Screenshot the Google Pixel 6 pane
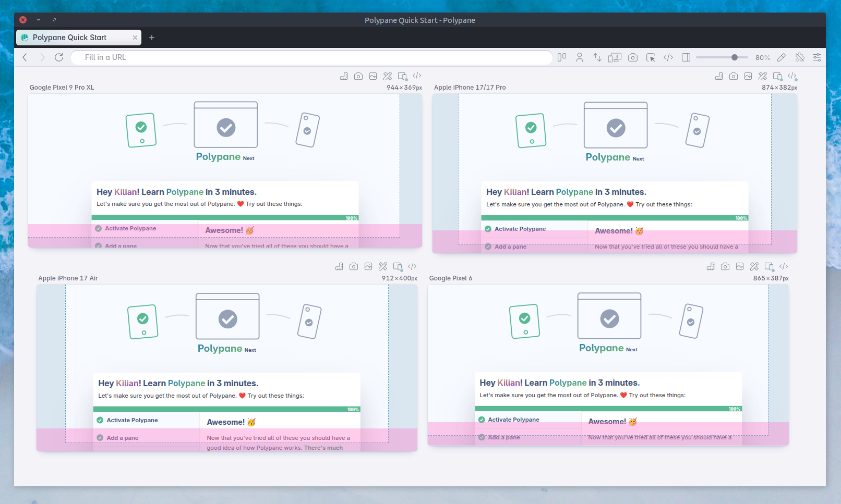Viewport: 841px width, 504px height. 725,266
